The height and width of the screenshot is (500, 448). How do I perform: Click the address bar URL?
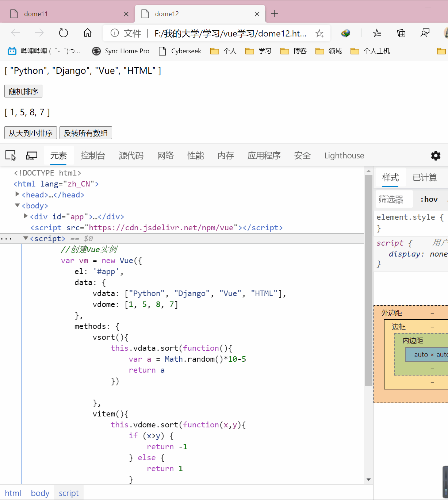point(230,34)
